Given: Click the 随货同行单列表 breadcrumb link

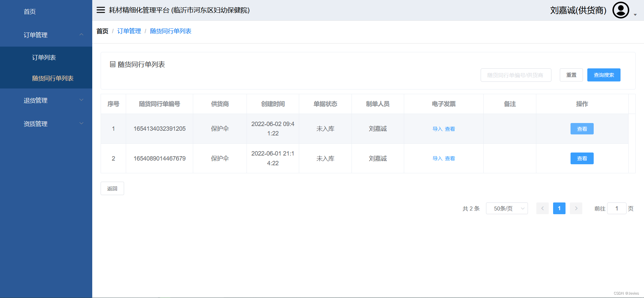Looking at the screenshot, I should coord(171,31).
